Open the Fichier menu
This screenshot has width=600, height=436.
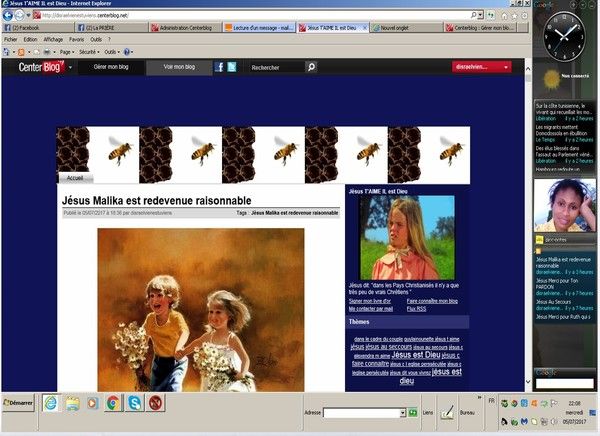click(x=11, y=39)
